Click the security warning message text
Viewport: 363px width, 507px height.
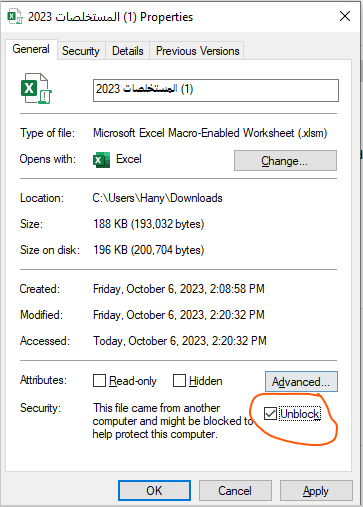[173, 421]
